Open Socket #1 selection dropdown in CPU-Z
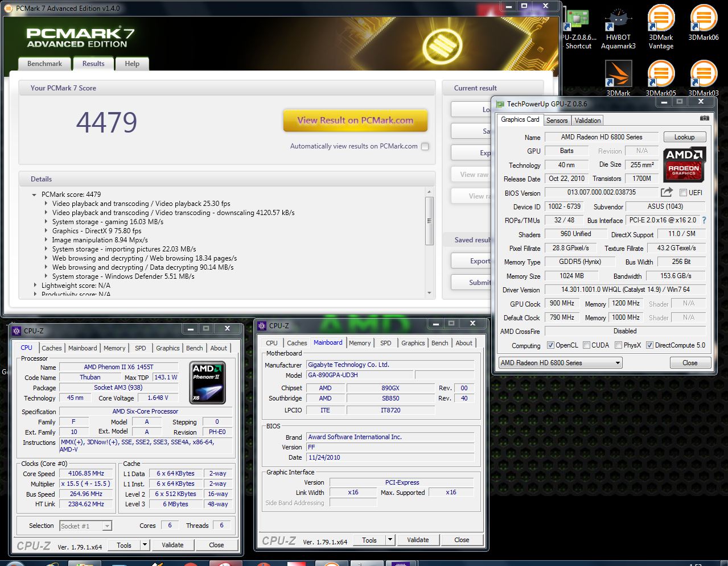This screenshot has height=566, width=728. [x=85, y=526]
